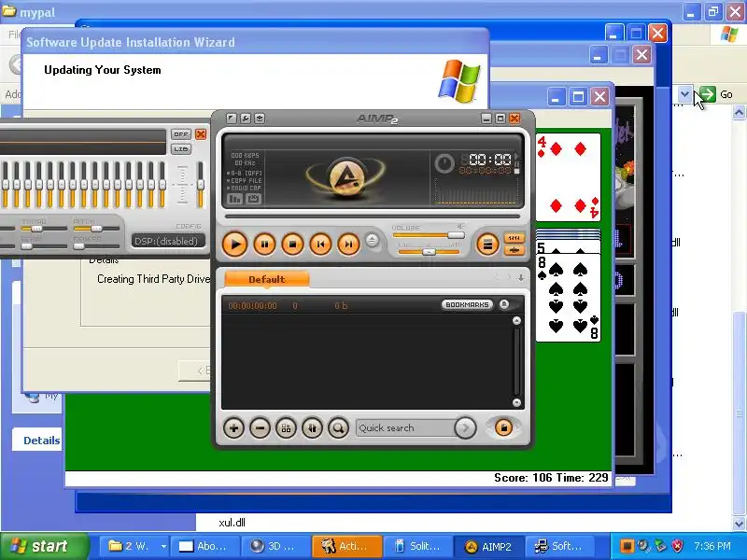Open AIMP2 main menu icon in title bar
This screenshot has height=560, width=747.
232,119
